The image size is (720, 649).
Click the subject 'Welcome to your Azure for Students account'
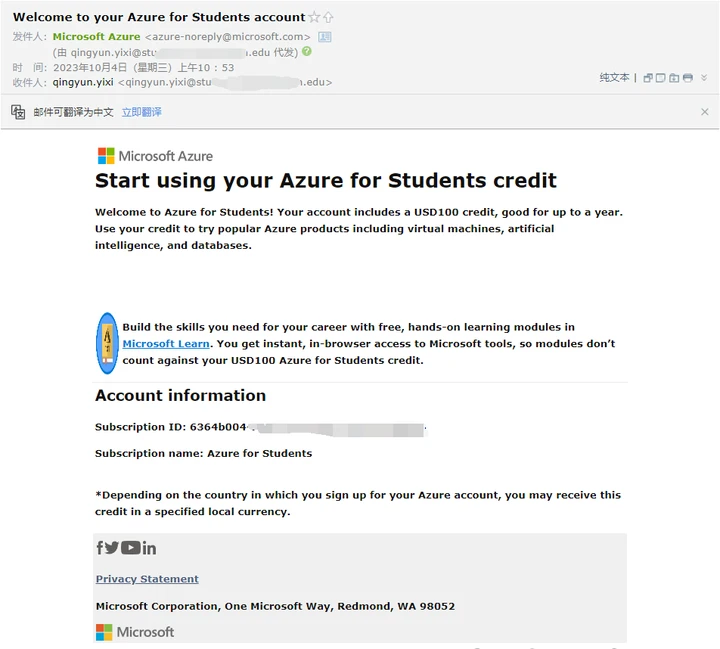(159, 17)
